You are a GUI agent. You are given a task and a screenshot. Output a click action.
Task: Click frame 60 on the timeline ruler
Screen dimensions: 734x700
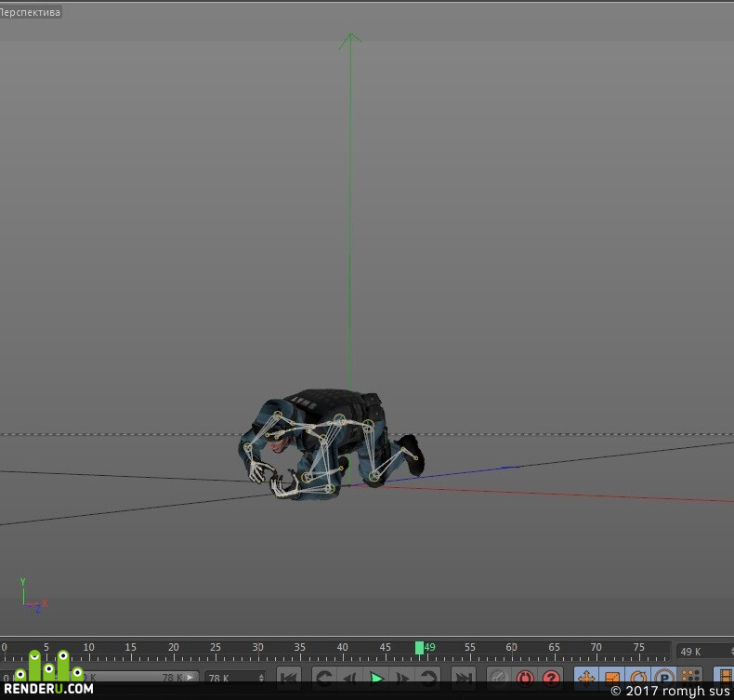coord(512,648)
